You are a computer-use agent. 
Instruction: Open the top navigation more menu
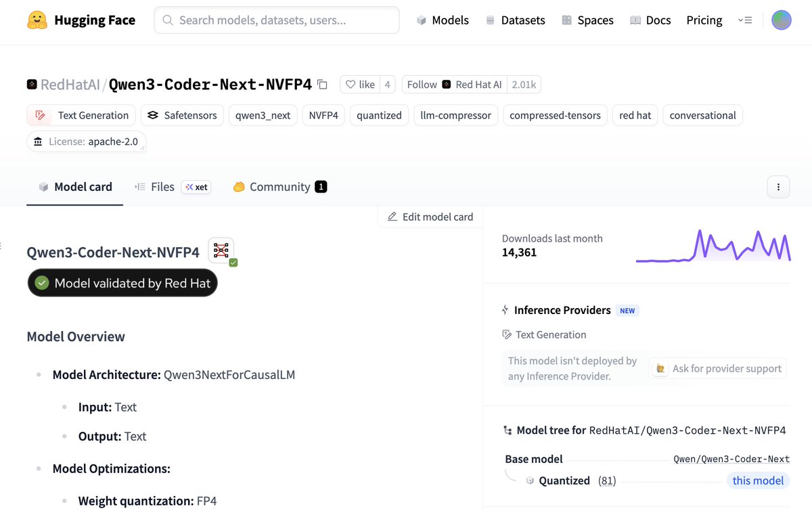click(x=745, y=20)
